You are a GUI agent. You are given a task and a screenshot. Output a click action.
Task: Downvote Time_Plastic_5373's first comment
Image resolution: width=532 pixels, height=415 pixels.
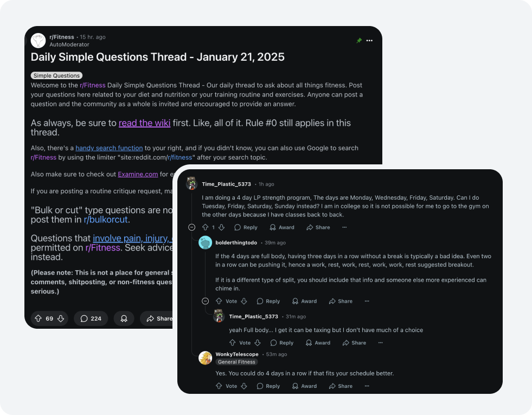click(222, 227)
